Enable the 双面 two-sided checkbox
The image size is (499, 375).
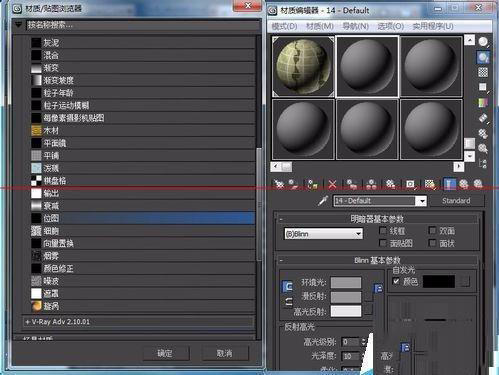coord(432,230)
